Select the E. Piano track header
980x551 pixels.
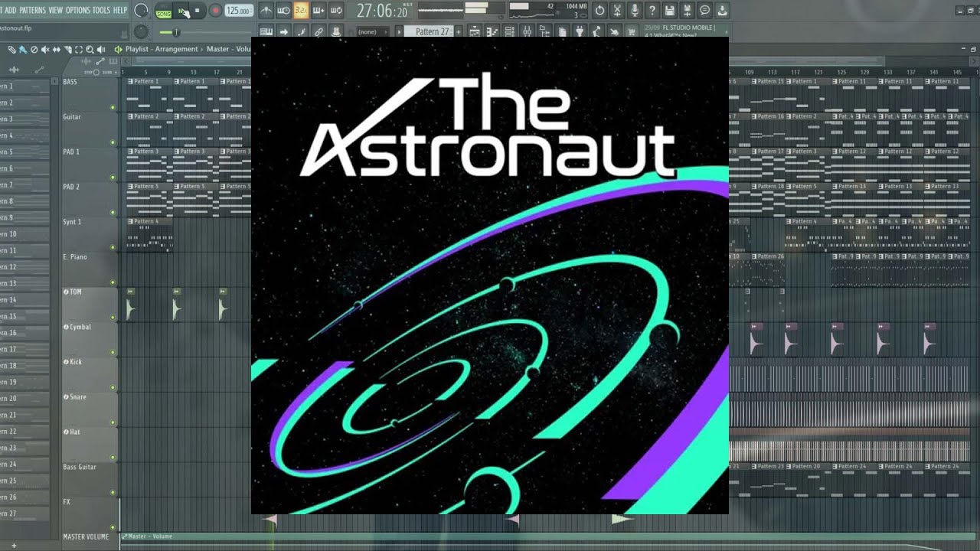[90, 269]
